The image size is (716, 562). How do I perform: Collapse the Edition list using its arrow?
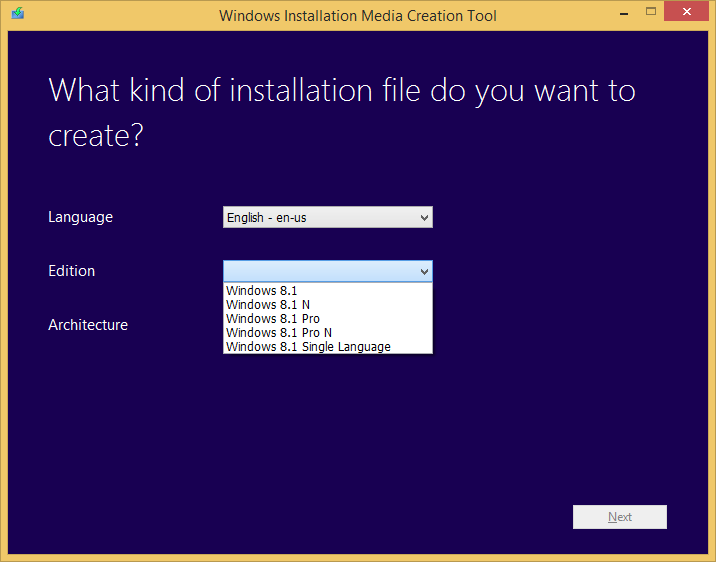click(424, 271)
